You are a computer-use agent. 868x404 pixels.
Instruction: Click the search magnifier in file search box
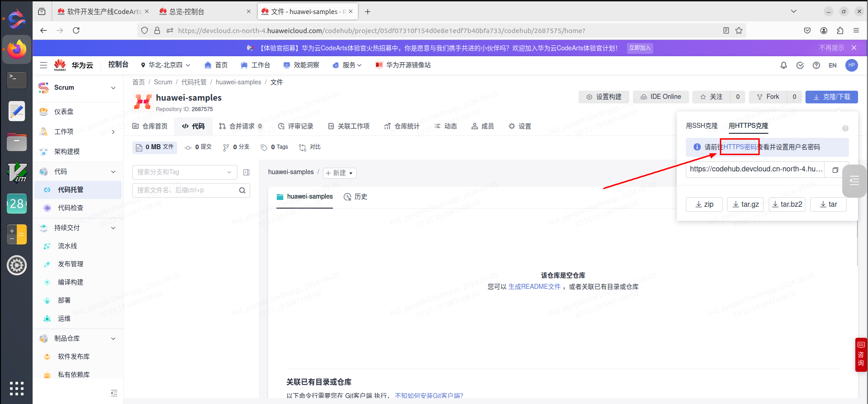[x=242, y=190]
